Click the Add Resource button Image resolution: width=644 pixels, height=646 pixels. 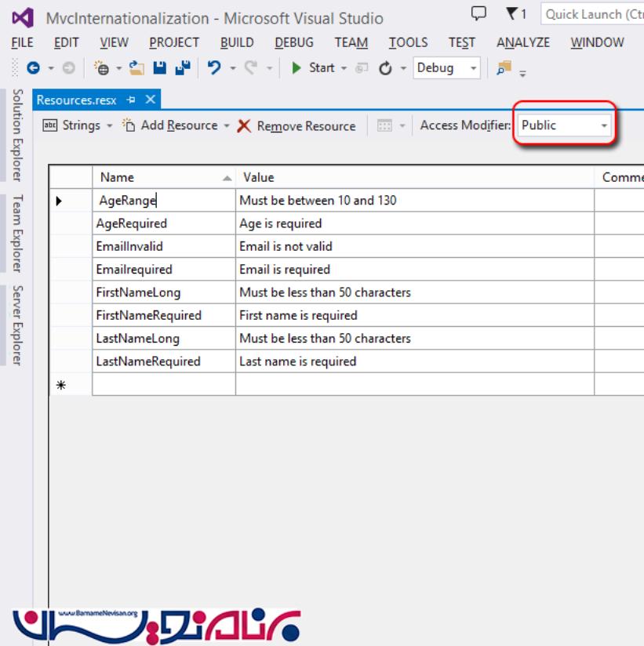[x=170, y=125]
